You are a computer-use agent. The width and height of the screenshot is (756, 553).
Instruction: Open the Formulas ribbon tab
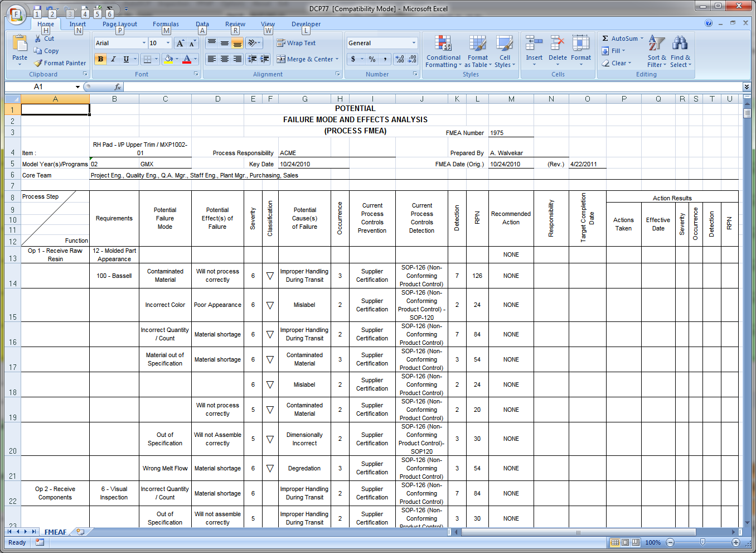[x=166, y=24]
